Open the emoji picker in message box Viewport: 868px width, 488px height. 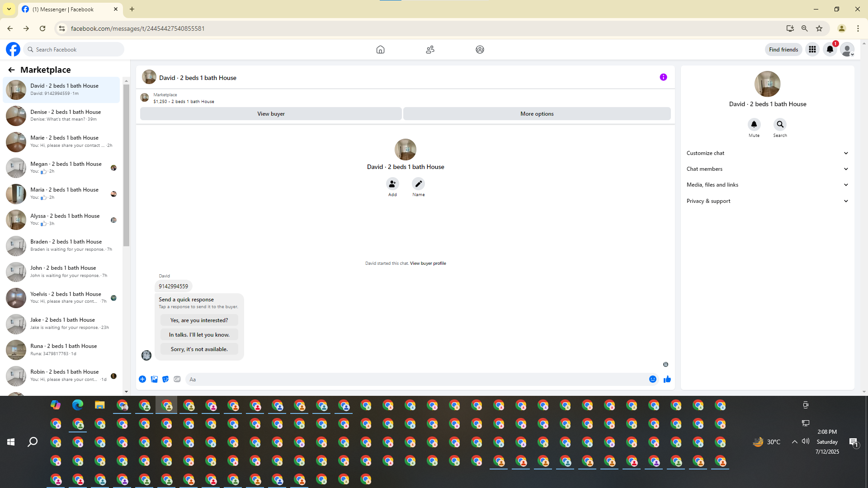[652, 380]
